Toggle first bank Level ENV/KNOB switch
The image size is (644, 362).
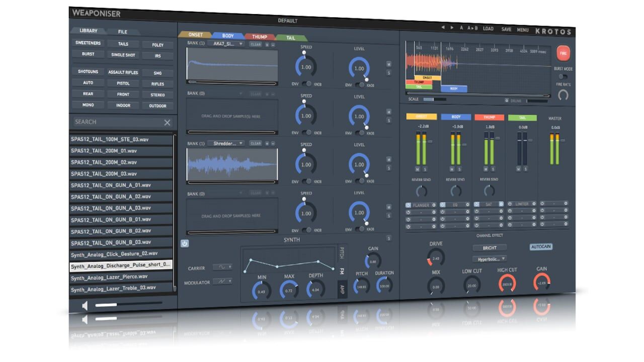coord(359,85)
